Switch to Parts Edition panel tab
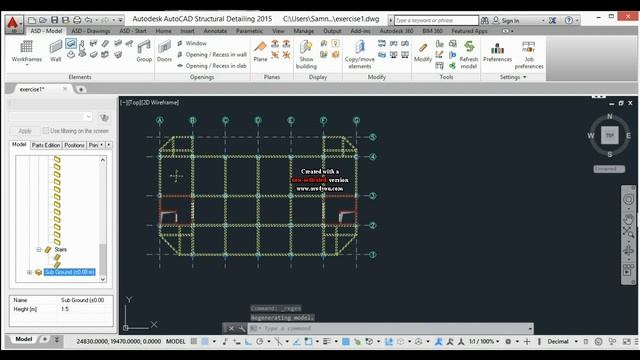The image size is (640, 360). coord(46,145)
